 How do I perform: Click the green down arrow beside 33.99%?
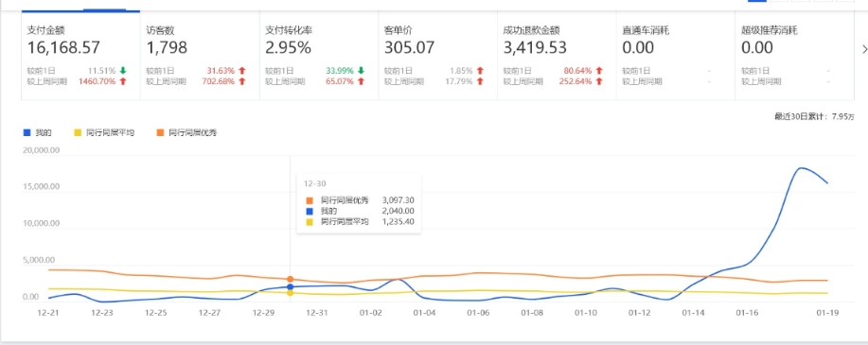coord(361,71)
